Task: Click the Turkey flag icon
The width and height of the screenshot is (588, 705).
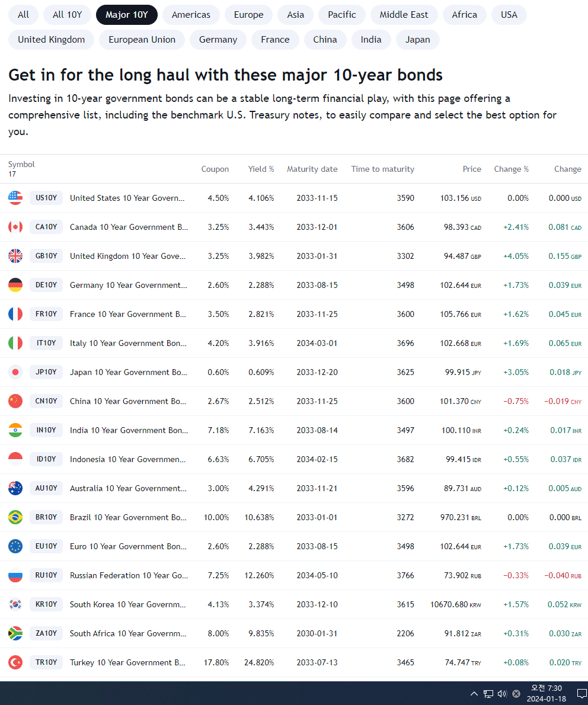Action: [15, 662]
